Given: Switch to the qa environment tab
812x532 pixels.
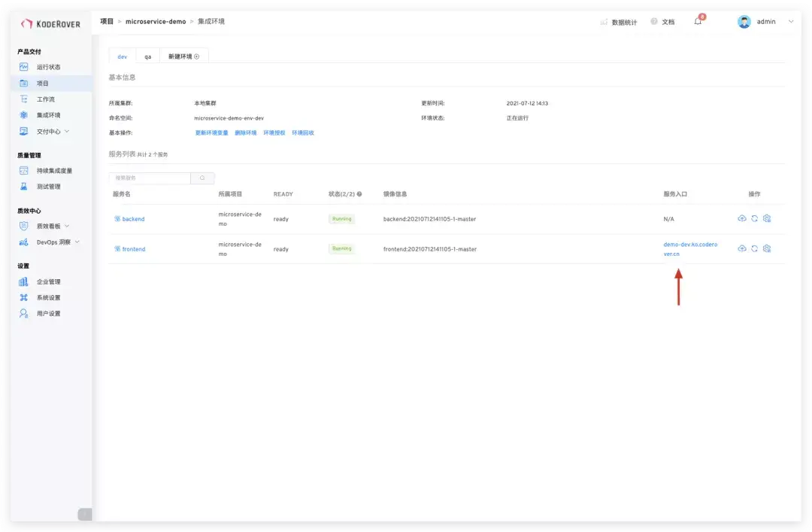Looking at the screenshot, I should point(147,56).
